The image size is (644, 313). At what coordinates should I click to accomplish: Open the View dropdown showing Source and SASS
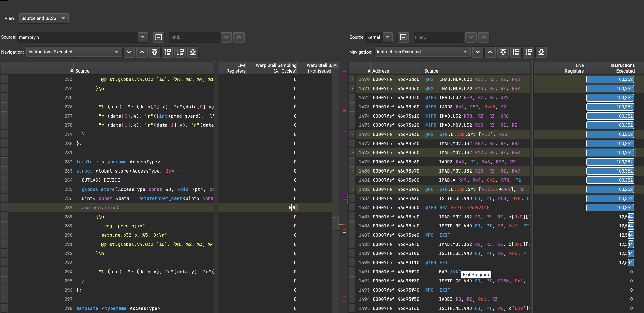click(44, 18)
